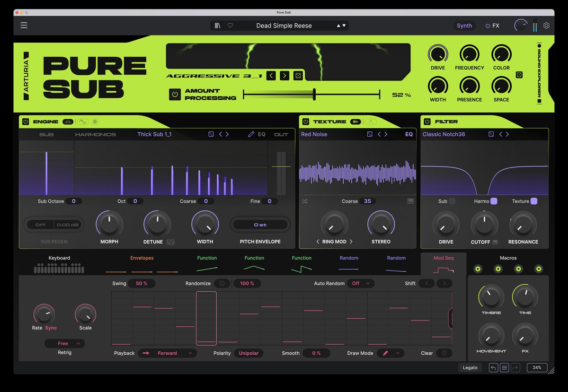
Task: Click the Texture shuffle icon
Action: click(305, 201)
